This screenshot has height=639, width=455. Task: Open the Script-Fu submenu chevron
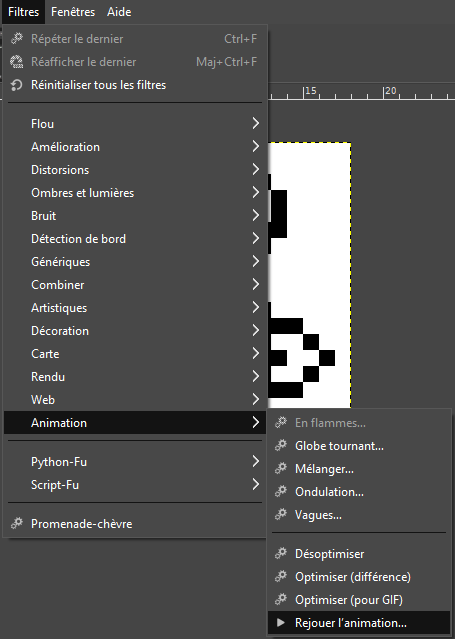256,484
